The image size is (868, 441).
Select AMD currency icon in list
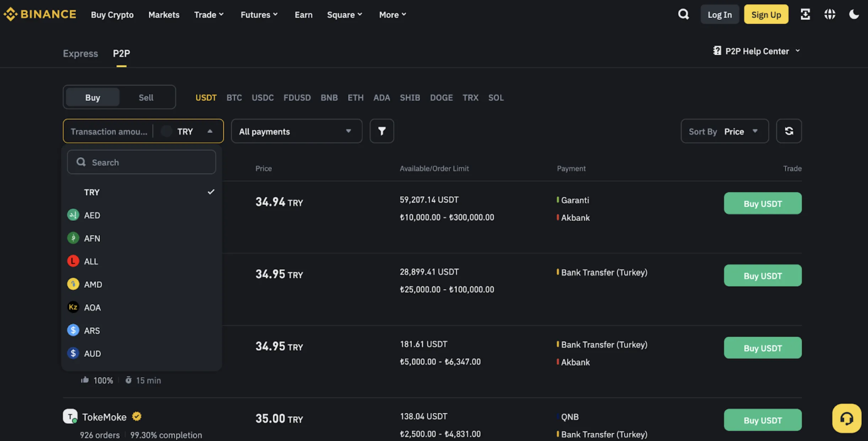[73, 284]
